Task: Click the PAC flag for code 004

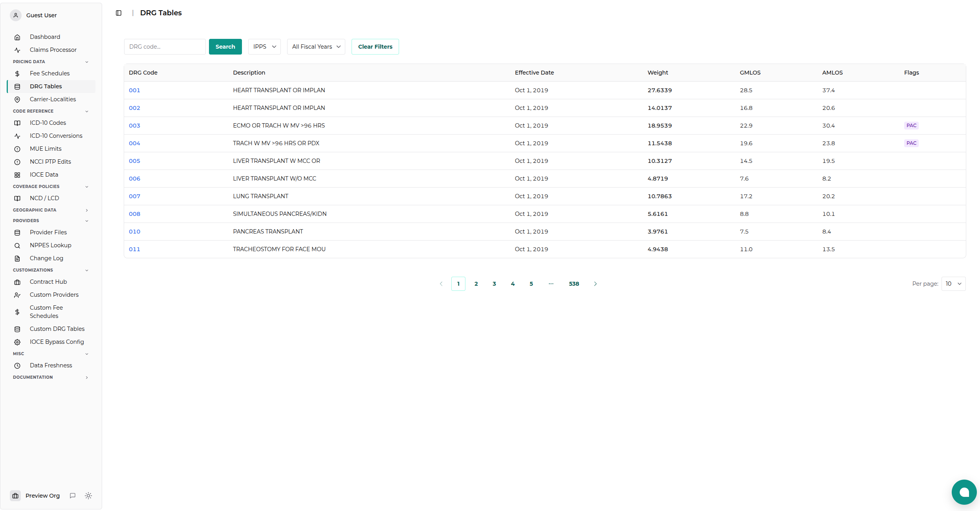Action: pos(911,143)
